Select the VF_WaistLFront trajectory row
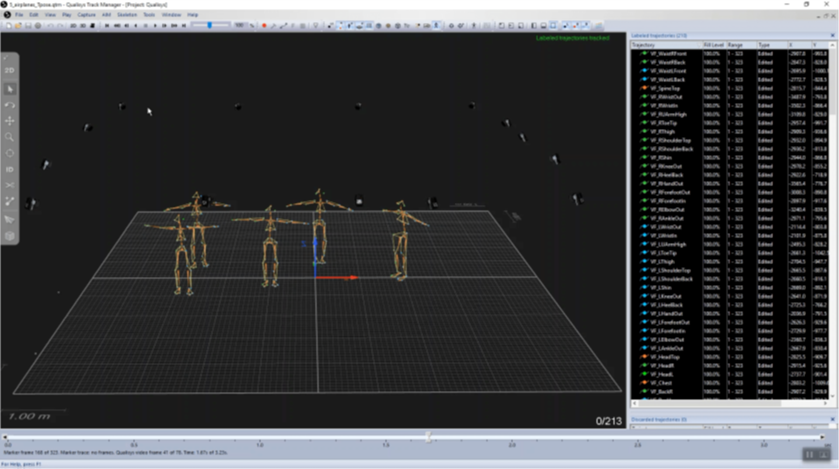The image size is (839, 469). 730,71
